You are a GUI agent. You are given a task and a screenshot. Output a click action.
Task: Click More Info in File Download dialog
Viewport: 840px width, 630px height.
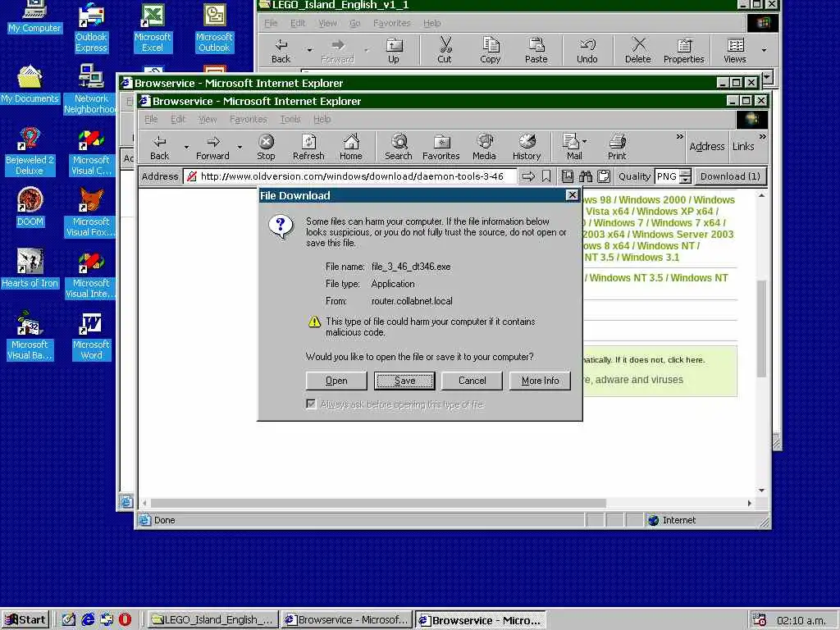tap(540, 381)
